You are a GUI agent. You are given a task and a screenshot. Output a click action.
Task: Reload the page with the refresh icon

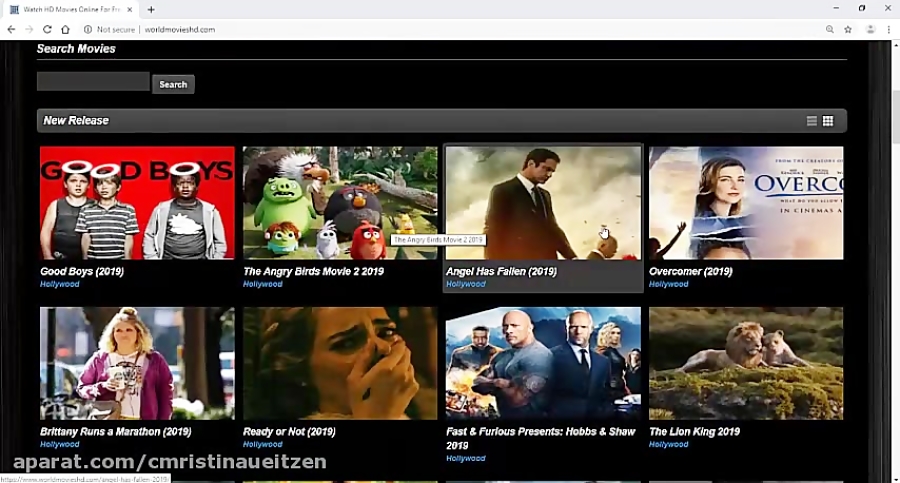coord(47,30)
